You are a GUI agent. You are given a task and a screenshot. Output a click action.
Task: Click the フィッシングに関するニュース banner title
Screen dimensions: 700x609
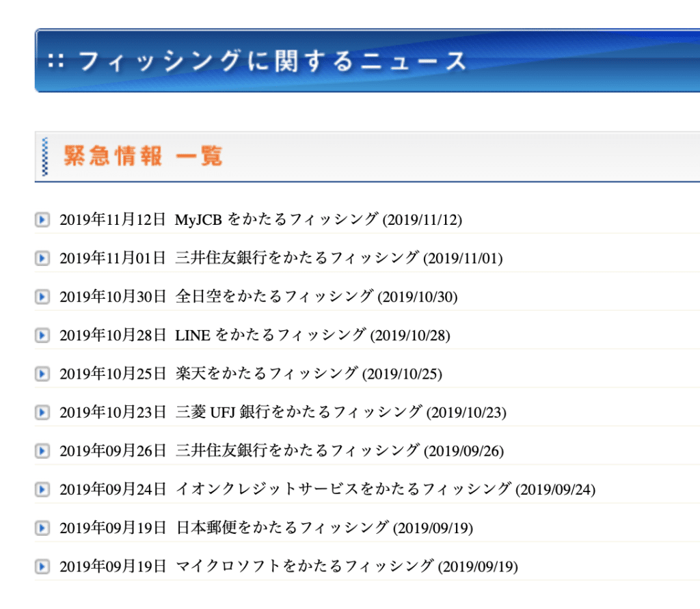tap(271, 61)
